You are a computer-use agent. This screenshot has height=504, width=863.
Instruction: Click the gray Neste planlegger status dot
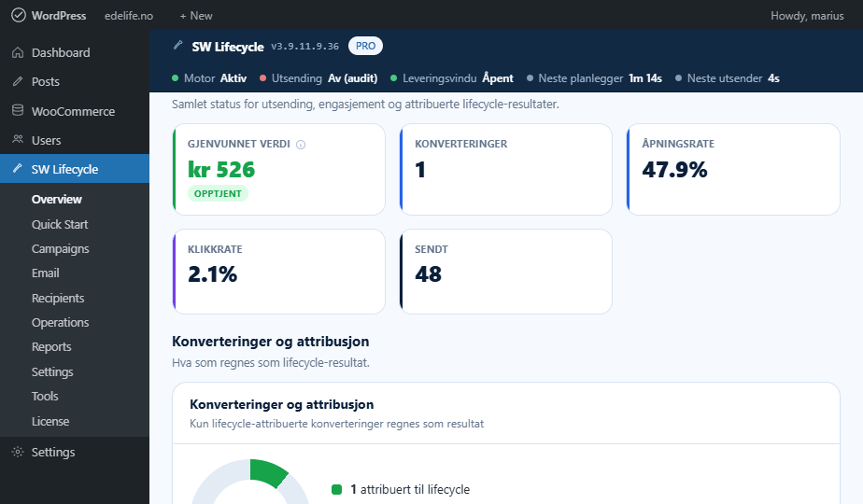coord(530,78)
